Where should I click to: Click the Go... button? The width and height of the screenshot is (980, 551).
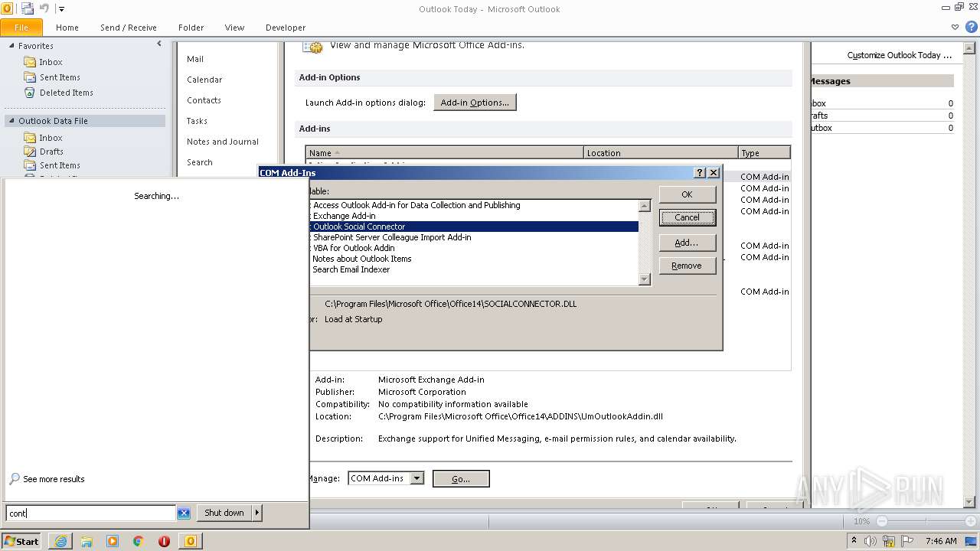click(x=461, y=479)
